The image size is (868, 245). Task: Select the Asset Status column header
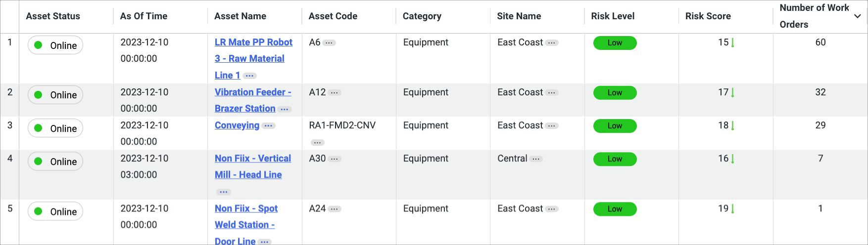(x=53, y=16)
